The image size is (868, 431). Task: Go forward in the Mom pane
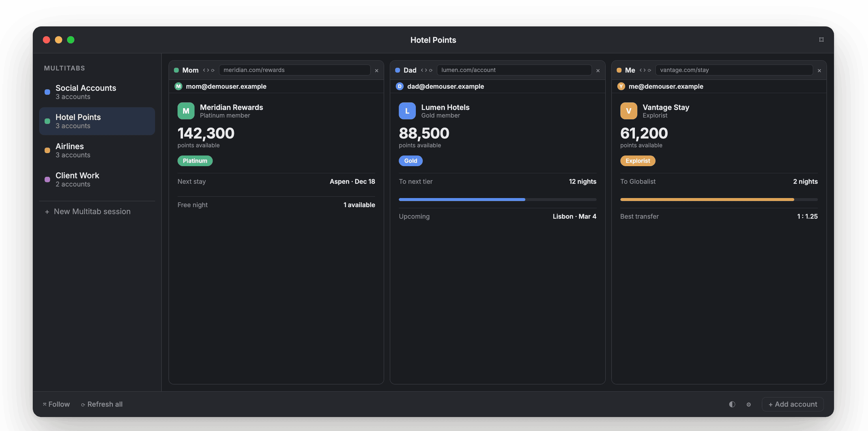(x=208, y=70)
